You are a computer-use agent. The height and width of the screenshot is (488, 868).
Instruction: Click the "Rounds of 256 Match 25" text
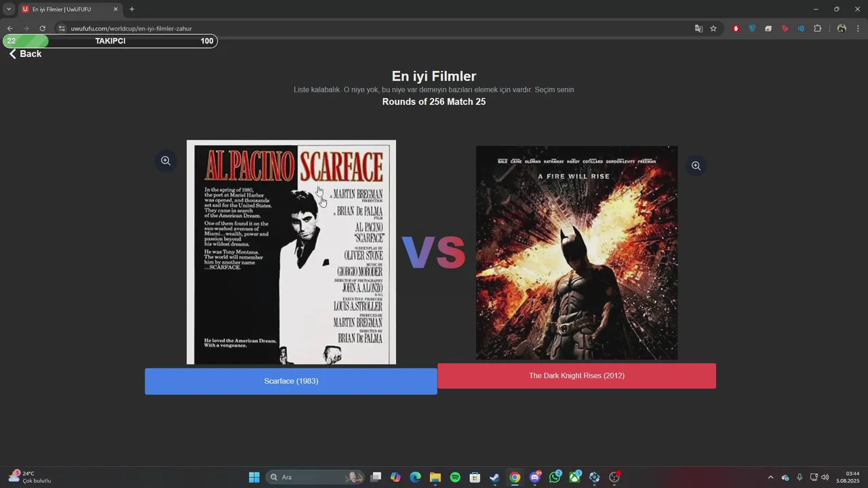click(x=434, y=102)
